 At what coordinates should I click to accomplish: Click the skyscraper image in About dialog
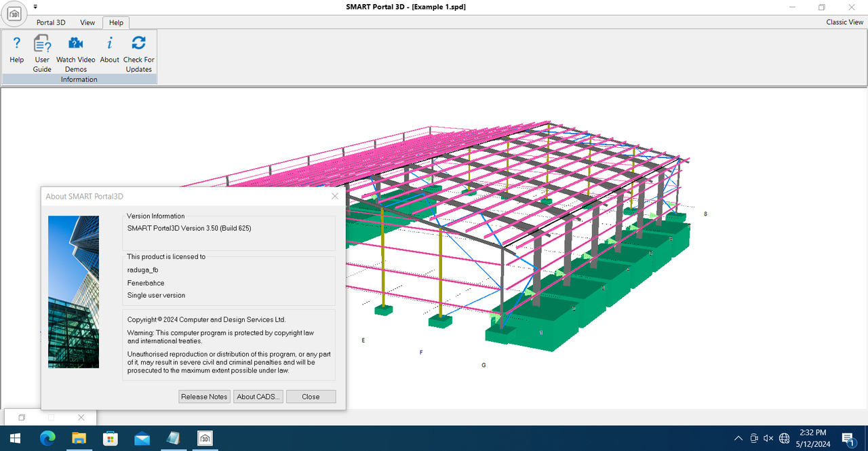point(73,292)
